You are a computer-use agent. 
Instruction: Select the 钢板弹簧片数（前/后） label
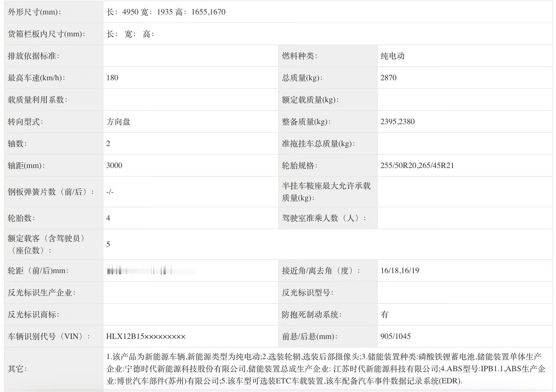51,192
